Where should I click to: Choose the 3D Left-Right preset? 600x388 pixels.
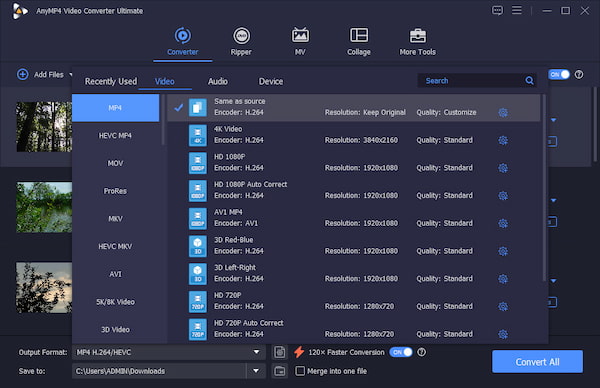point(354,274)
